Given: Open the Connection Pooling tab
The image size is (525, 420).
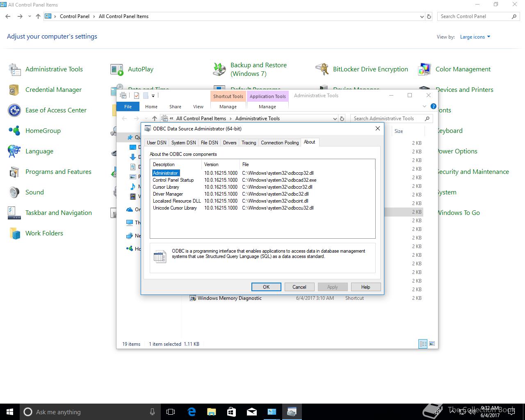Looking at the screenshot, I should click(x=280, y=143).
